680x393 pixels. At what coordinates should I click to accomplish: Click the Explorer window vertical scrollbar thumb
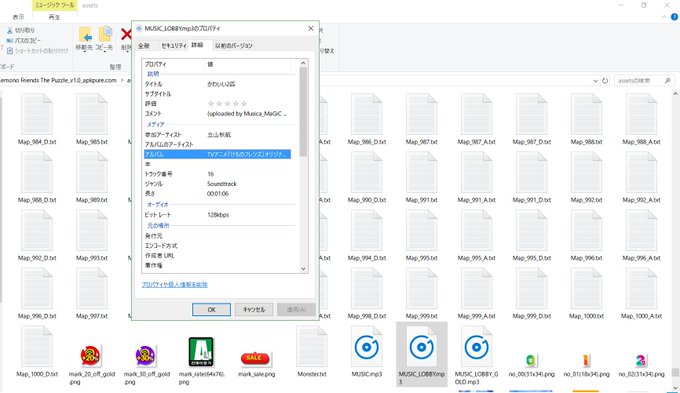pos(675,372)
